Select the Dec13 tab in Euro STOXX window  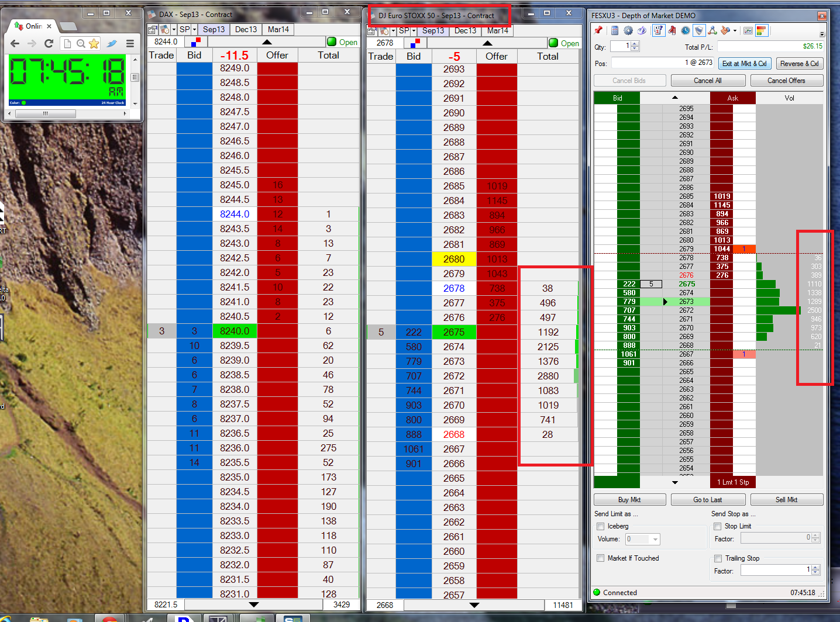click(466, 30)
